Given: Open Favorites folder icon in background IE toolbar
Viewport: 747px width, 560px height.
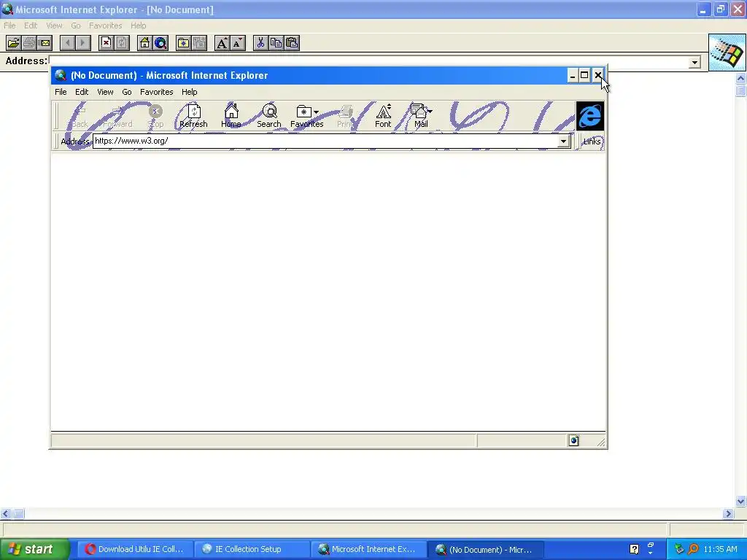Looking at the screenshot, I should point(183,43).
